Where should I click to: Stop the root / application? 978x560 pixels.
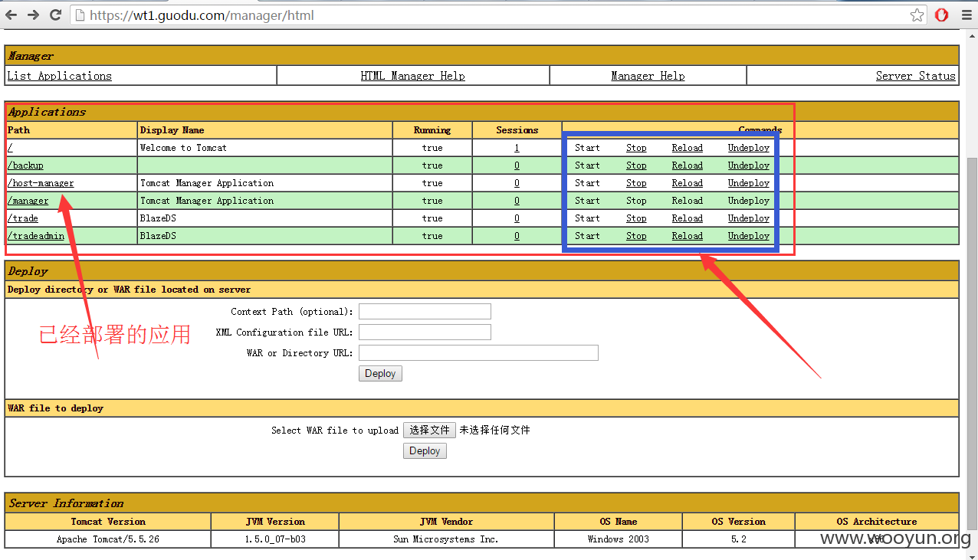pyautogui.click(x=636, y=148)
